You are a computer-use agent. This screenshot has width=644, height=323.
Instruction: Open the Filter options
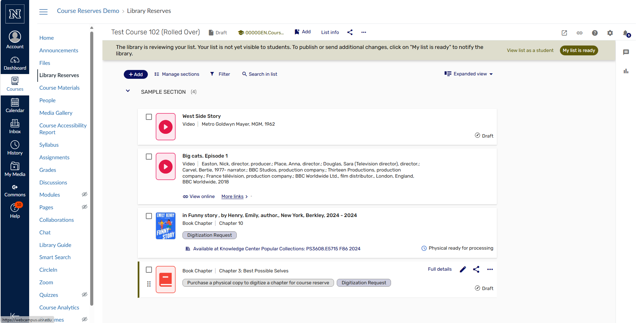(220, 74)
